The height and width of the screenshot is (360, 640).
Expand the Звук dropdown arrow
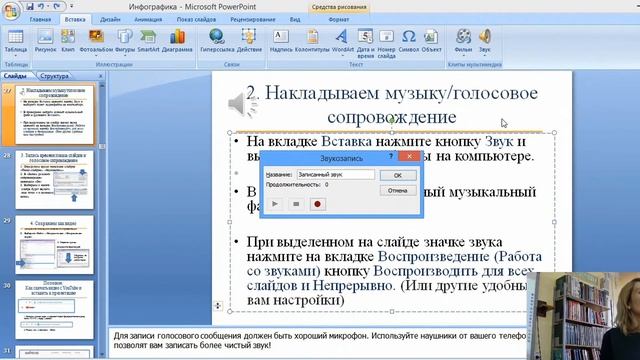[485, 56]
